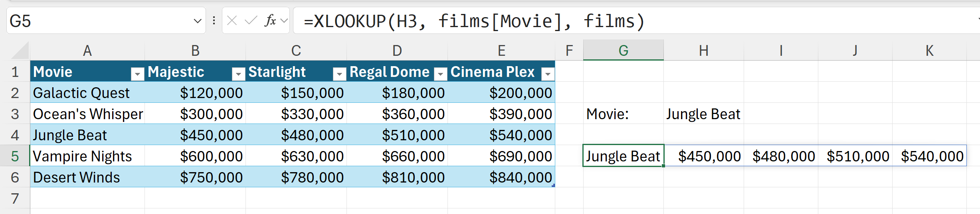
Task: Click the Name Box showing G5
Action: [96, 21]
